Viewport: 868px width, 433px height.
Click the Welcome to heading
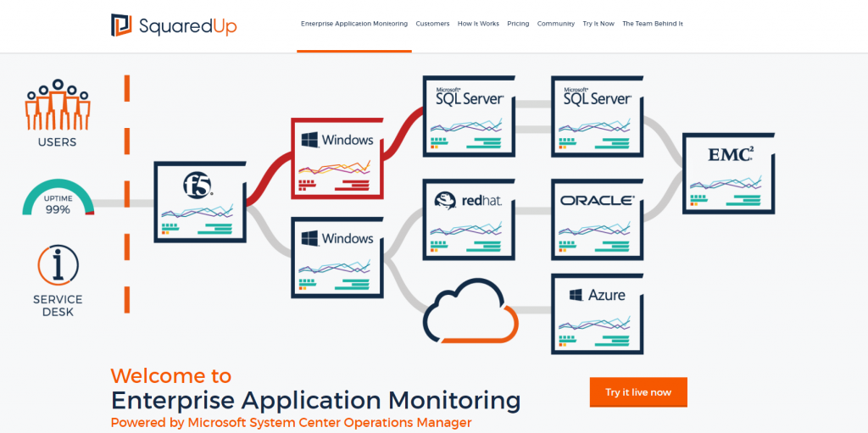tap(171, 375)
